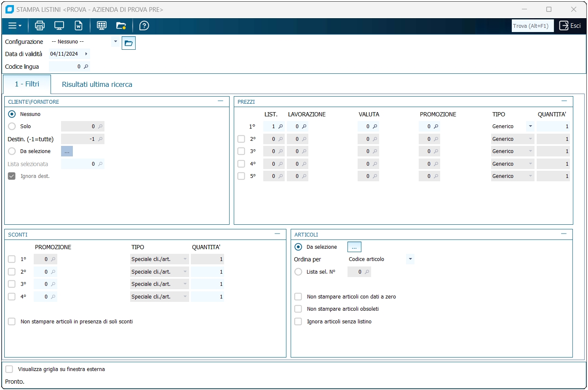Click the ellipsis button in Articoli panel

coord(354,247)
